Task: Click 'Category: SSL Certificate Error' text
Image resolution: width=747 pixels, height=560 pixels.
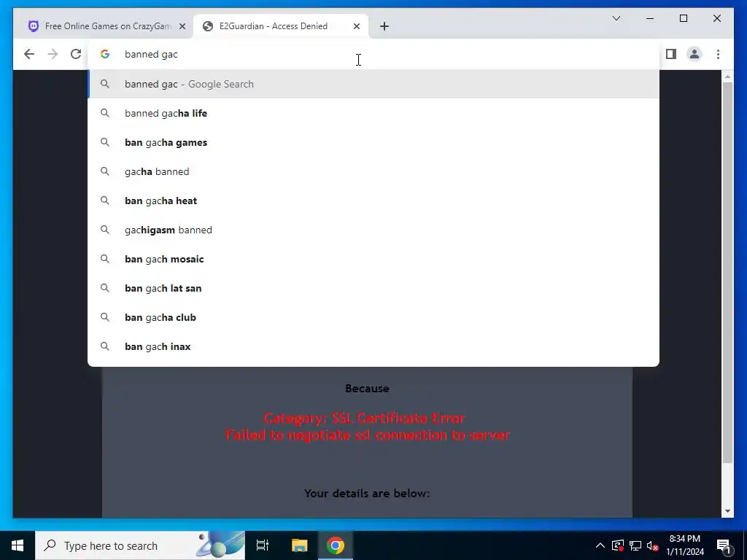Action: click(363, 418)
